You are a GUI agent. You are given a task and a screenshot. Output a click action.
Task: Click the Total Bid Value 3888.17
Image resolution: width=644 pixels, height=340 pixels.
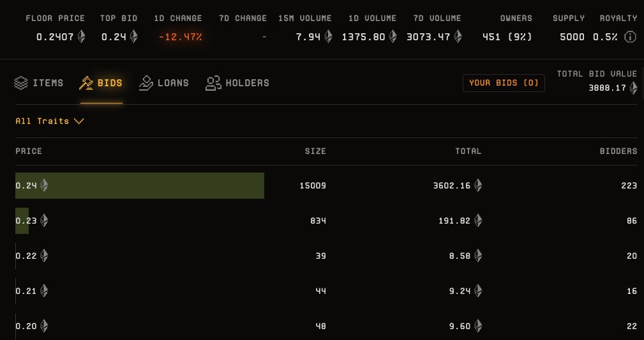tap(607, 88)
